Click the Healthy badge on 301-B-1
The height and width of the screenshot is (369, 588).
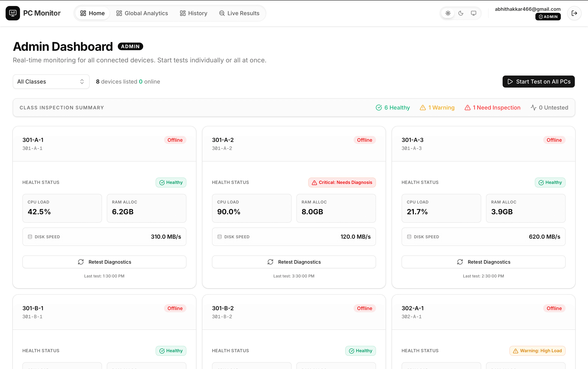[171, 351]
